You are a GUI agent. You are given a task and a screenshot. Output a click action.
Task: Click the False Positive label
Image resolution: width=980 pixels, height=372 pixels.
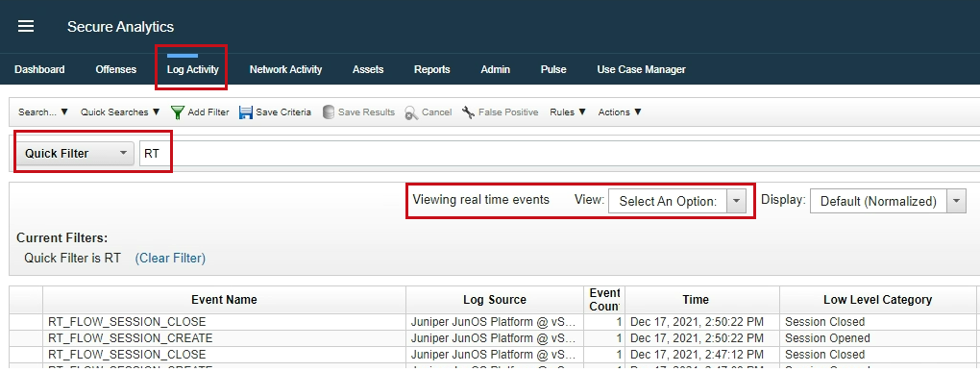[x=508, y=112]
